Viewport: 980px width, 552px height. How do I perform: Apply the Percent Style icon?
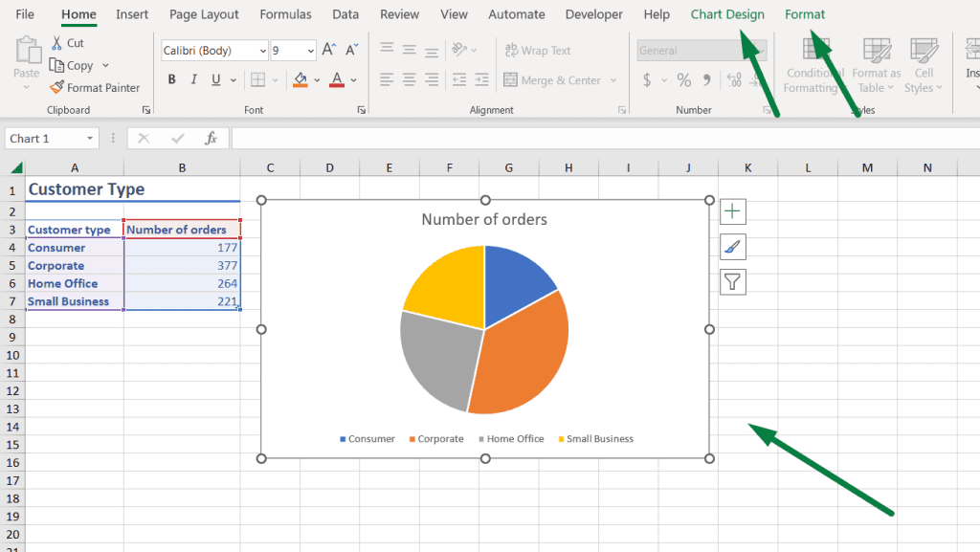click(x=683, y=80)
